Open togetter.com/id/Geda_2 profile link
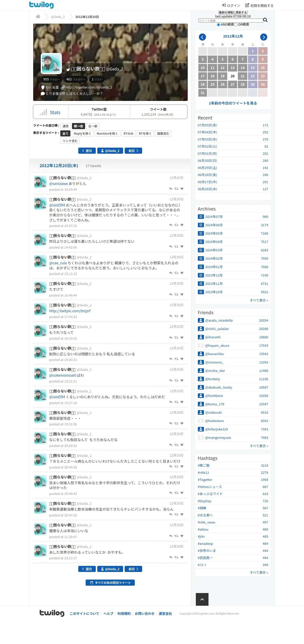The width and height of the screenshot is (304, 644). 89,87
